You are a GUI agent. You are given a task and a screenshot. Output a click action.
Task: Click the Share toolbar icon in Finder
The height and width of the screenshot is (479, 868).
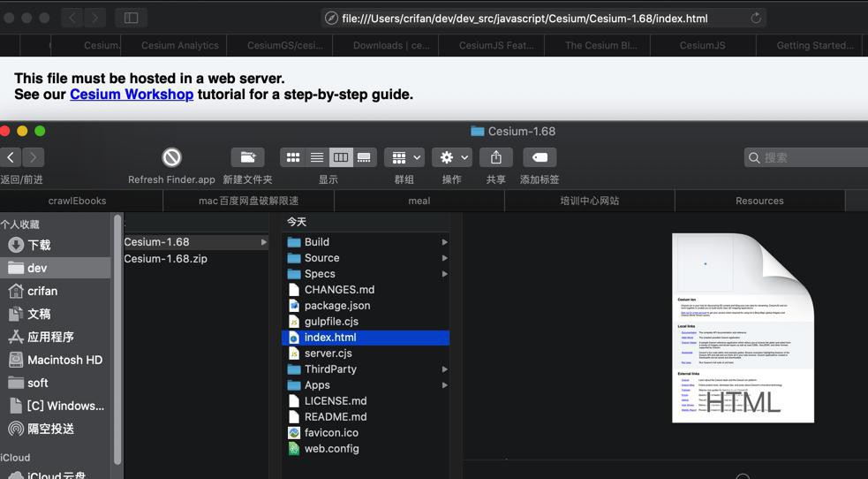pyautogui.click(x=495, y=157)
